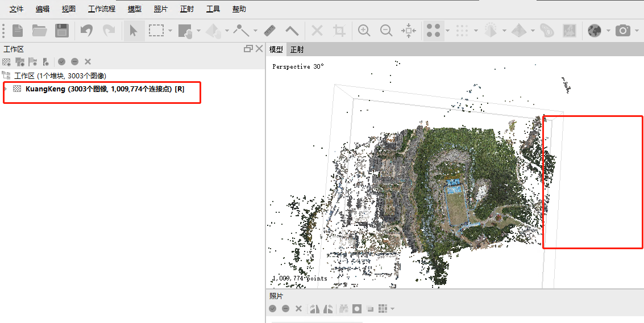Open the rectangle selection tool dropdown arrow

170,31
